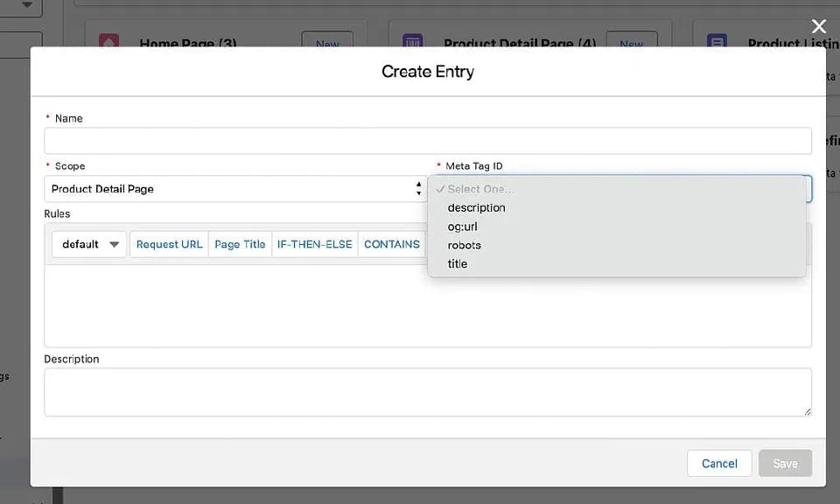Click the dropdown arrow at top-left background
Screen dimensions: 840x504
tap(27, 5)
